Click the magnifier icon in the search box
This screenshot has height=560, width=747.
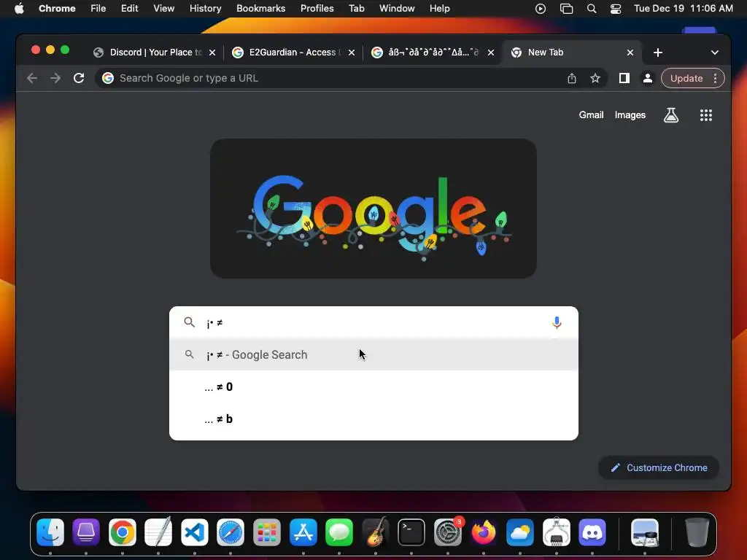point(189,322)
